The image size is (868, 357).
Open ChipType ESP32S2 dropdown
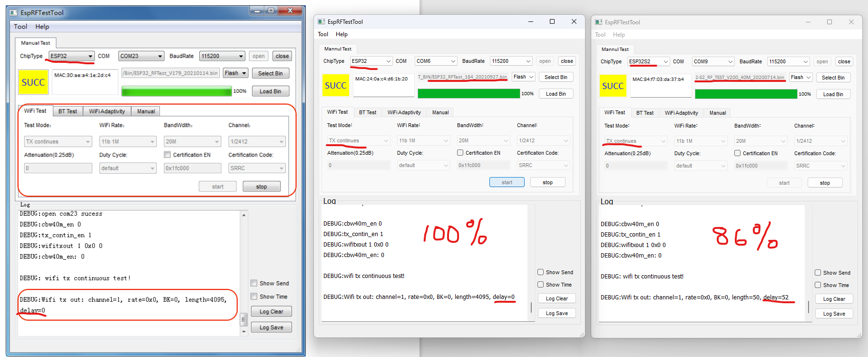649,61
